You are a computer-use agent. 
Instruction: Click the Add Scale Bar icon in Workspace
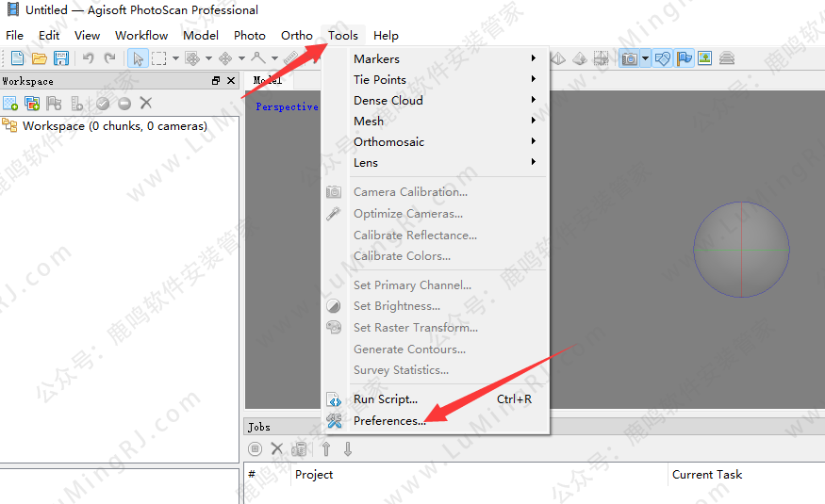point(76,103)
